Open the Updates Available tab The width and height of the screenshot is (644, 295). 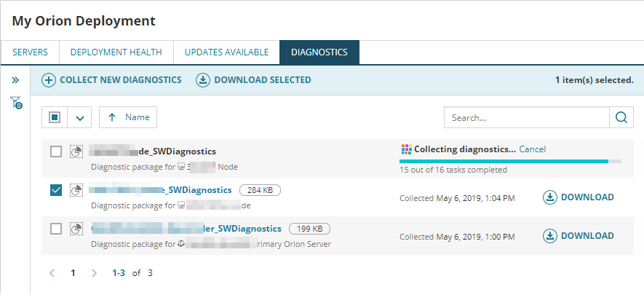pyautogui.click(x=226, y=52)
